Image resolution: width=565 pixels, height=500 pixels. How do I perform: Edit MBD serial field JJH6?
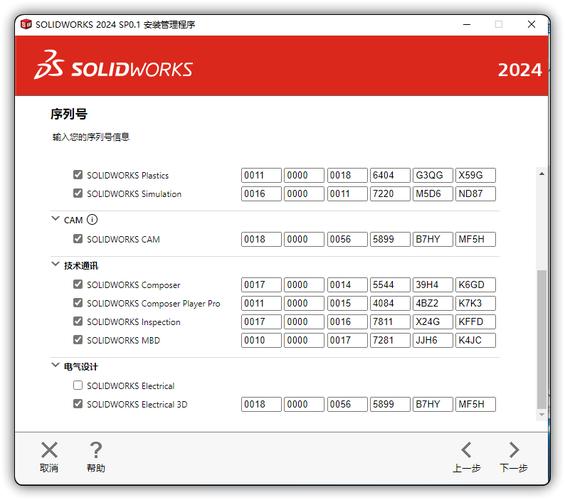pyautogui.click(x=432, y=340)
